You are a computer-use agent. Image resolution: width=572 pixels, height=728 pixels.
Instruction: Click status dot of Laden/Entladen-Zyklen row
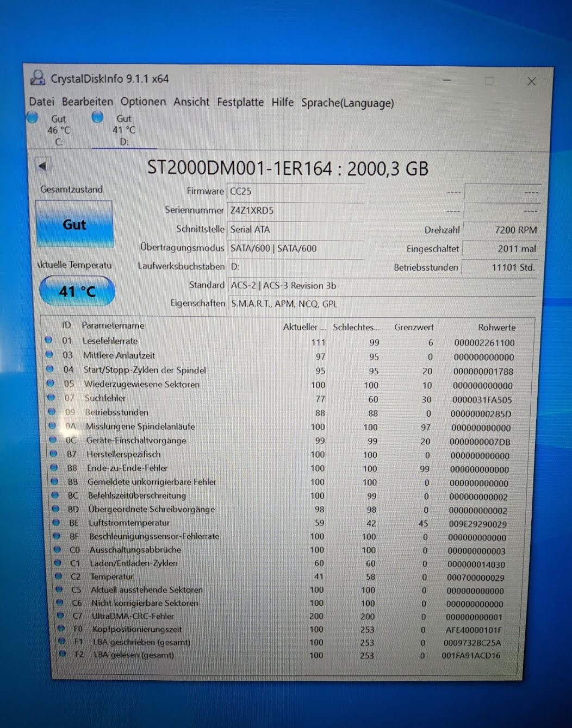point(57,562)
